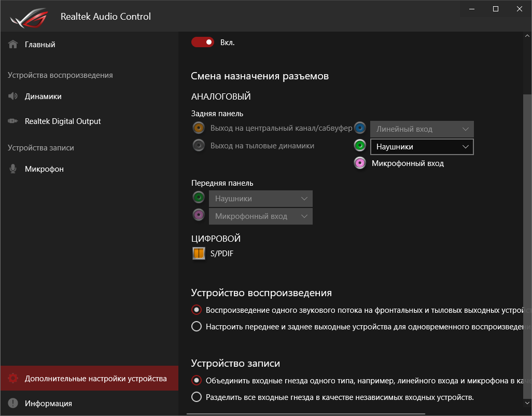
Task: Choose separate all input jacks radio option
Action: 197,398
